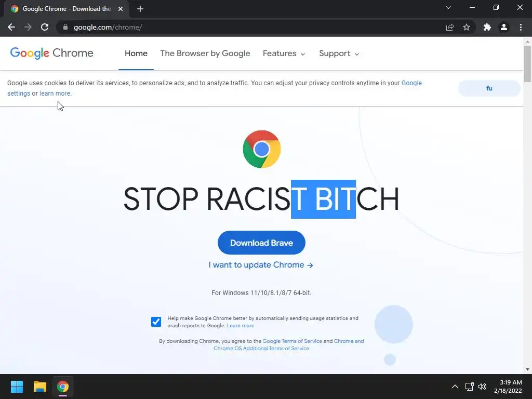This screenshot has width=532, height=399.
Task: Click I want to update Chrome link
Action: tap(261, 265)
